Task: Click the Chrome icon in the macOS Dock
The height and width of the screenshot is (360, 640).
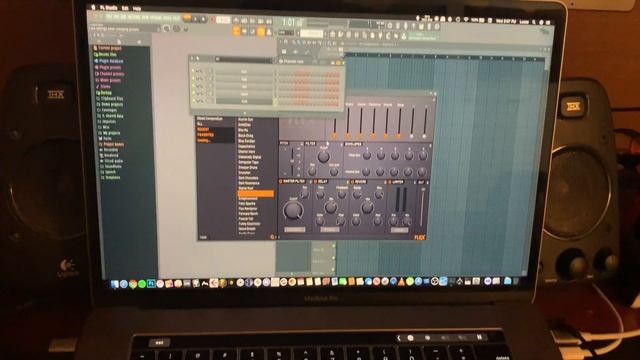Action: pyautogui.click(x=133, y=284)
